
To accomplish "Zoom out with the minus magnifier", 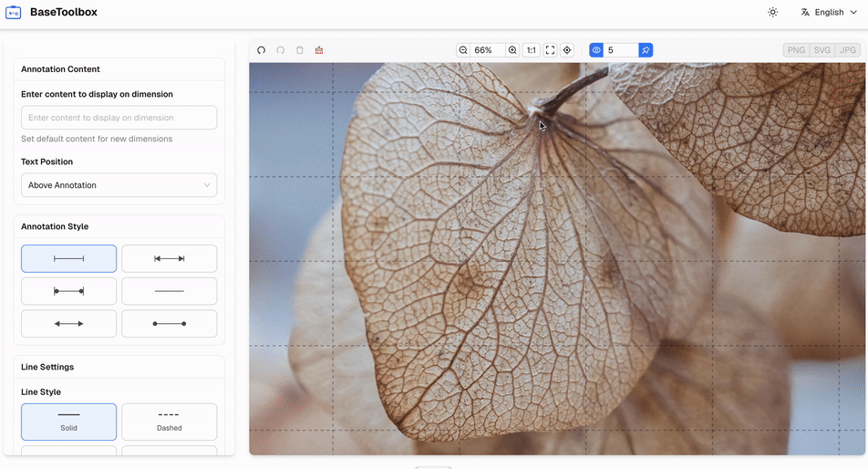I will coord(463,50).
